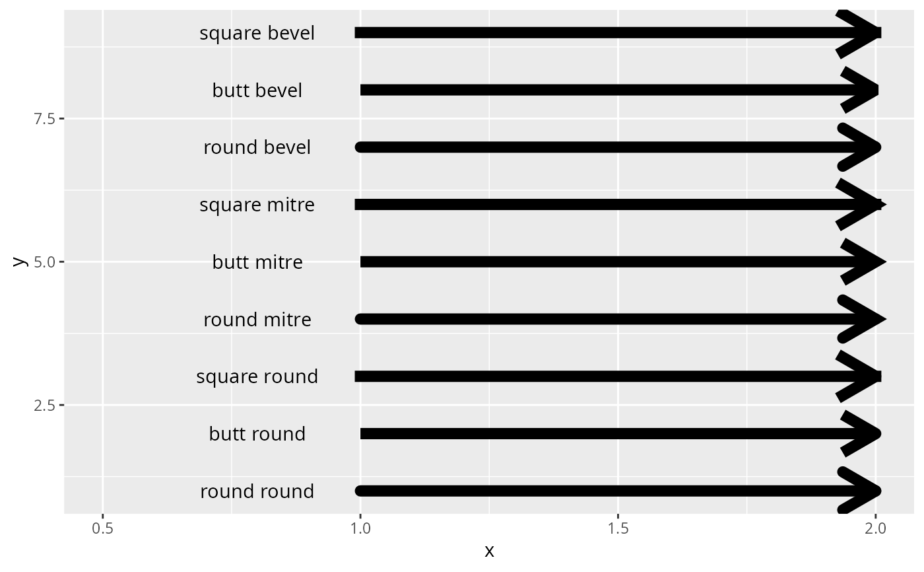The width and height of the screenshot is (924, 572).
Task: Click the 'butt round' text label
Action: 257,434
